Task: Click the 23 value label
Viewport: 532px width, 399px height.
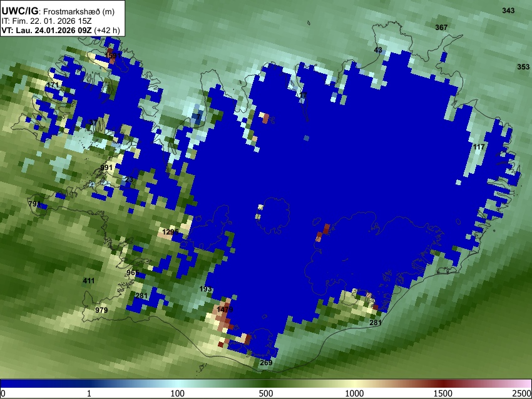Action: [130, 179]
